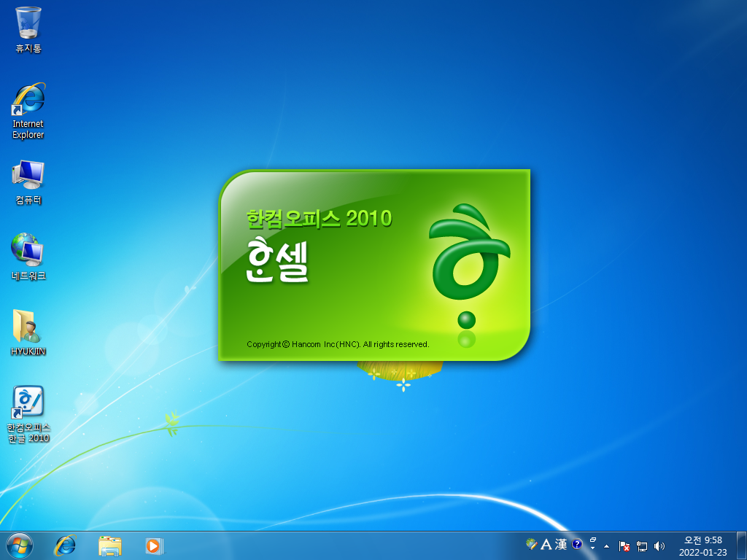Click the 漢 Hanja conversion button

pos(561,544)
